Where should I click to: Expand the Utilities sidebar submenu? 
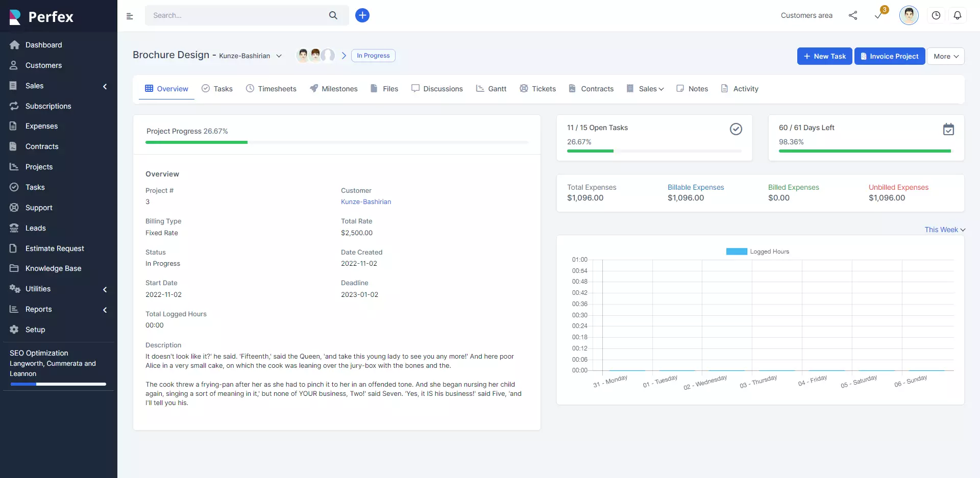105,289
